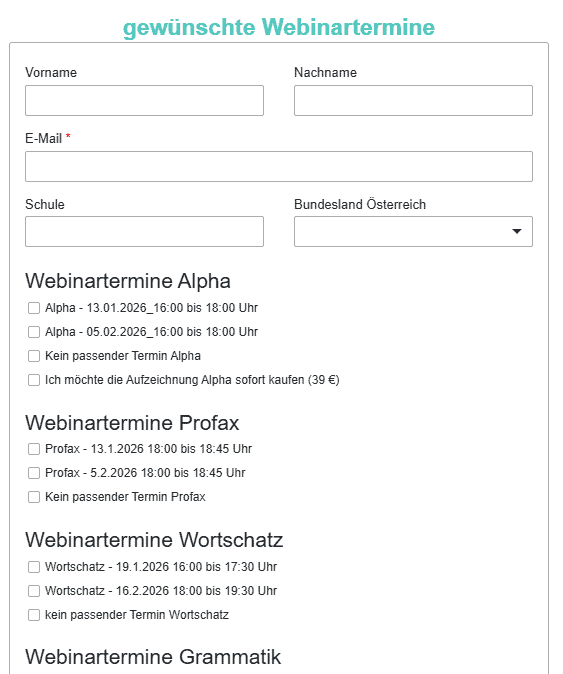The image size is (563, 674).
Task: Click the E-Mail field label
Action: point(48,138)
